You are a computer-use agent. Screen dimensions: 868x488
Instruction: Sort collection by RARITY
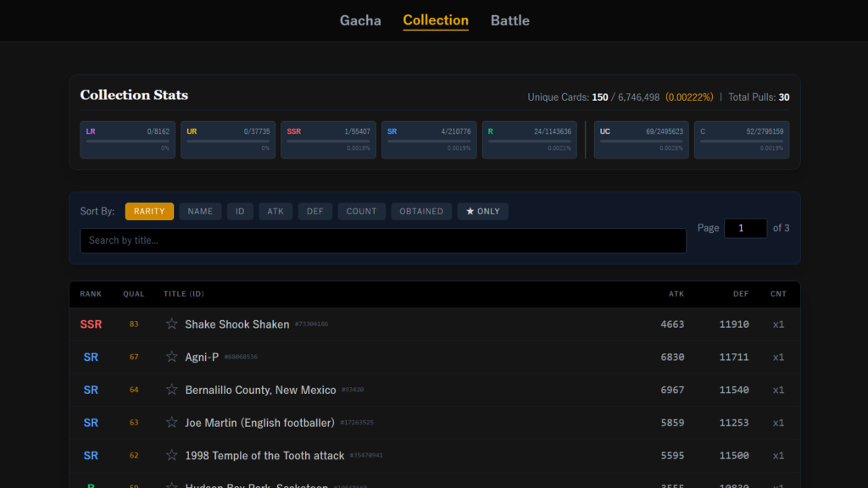pyautogui.click(x=149, y=212)
